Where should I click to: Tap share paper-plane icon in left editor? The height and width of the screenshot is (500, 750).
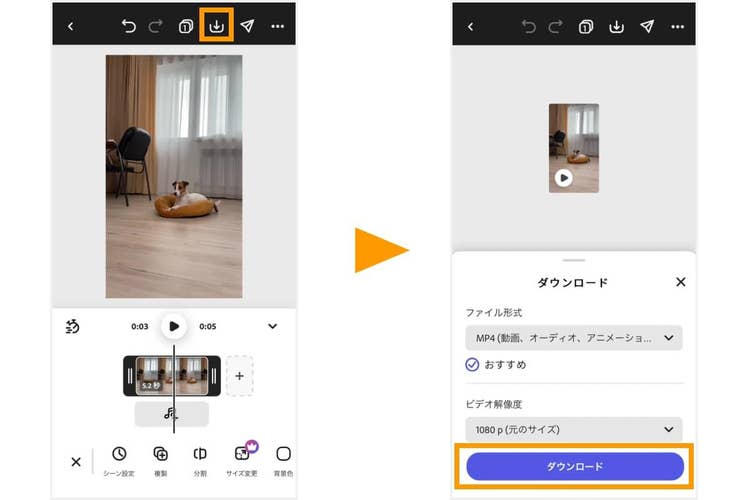tap(247, 26)
